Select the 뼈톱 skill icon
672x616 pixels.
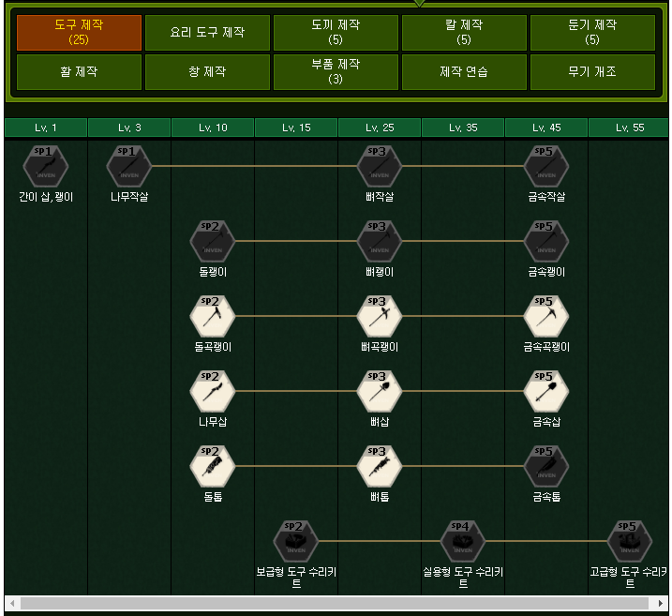pos(380,466)
